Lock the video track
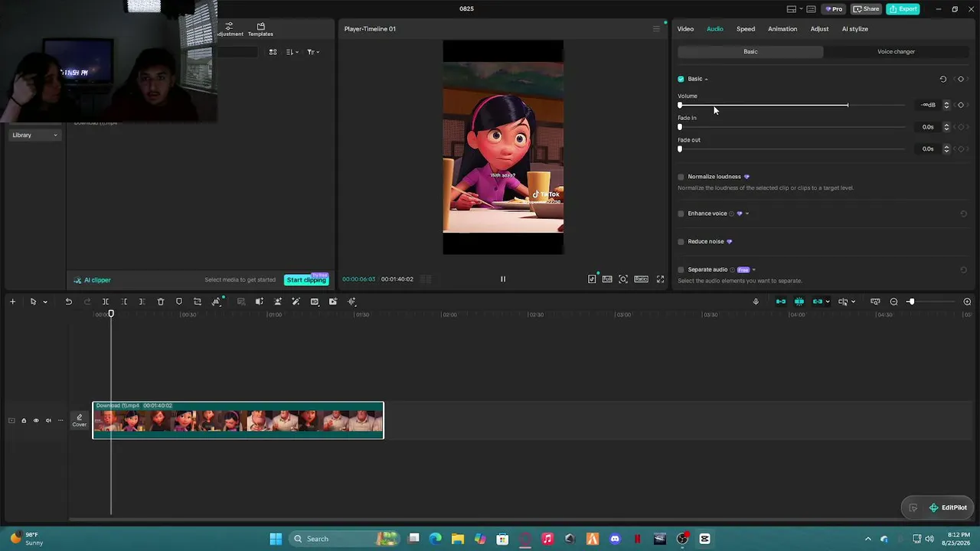The width and height of the screenshot is (980, 551). click(24, 420)
